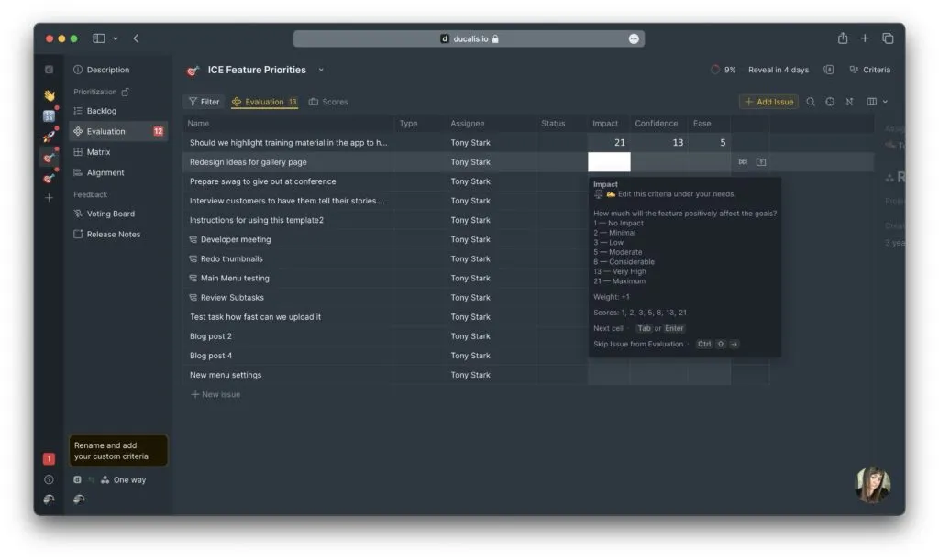The image size is (939, 560).
Task: Switch to the Evaluation tab
Action: [264, 101]
